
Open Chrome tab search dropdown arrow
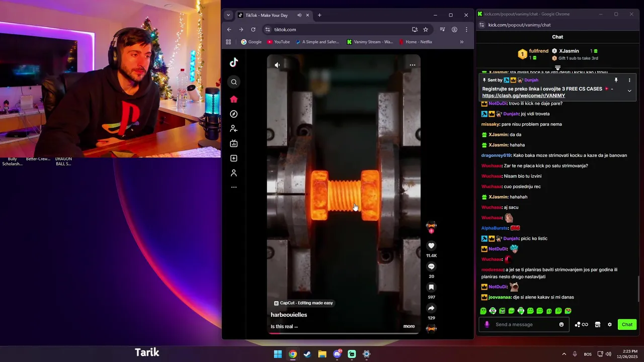[x=228, y=15]
